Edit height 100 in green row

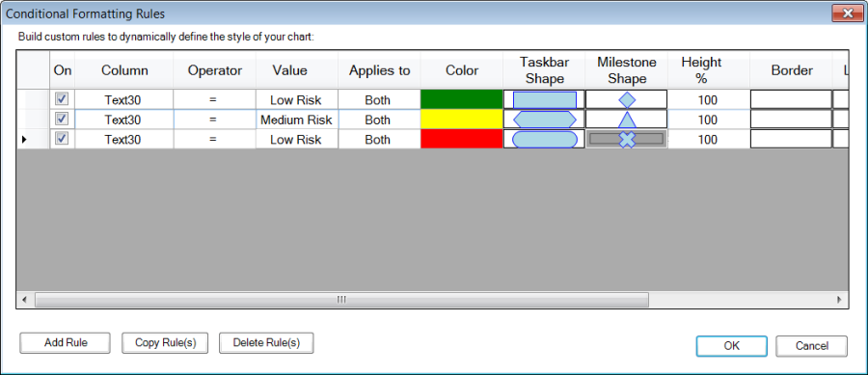pos(709,100)
